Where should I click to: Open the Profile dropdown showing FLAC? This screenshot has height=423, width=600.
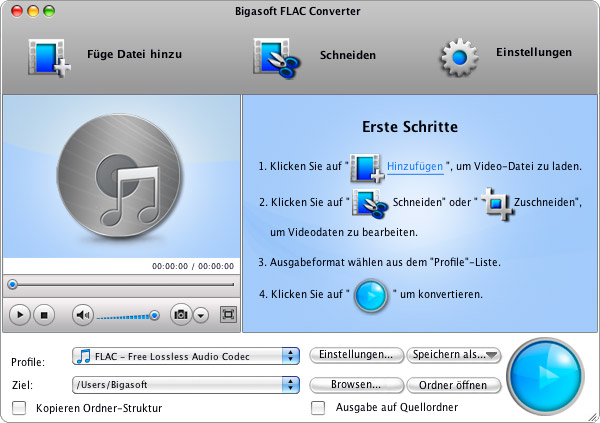pyautogui.click(x=185, y=356)
